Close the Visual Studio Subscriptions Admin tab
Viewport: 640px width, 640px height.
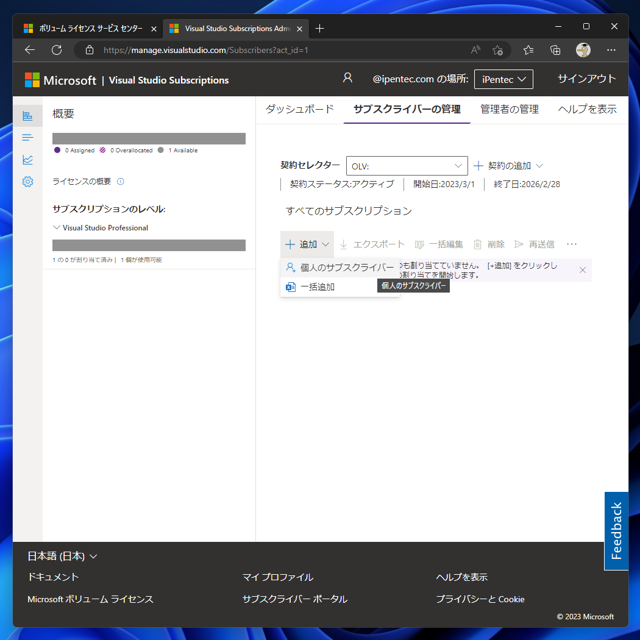300,29
